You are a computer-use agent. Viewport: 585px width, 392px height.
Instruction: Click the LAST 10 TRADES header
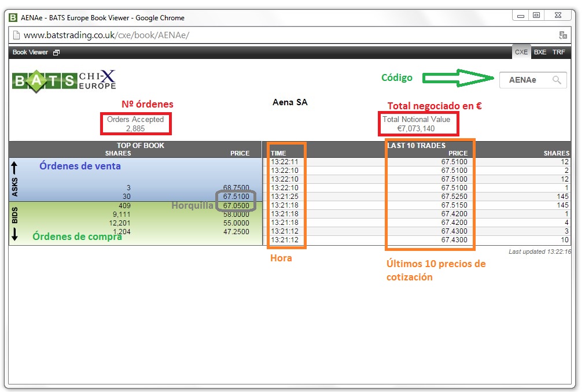coord(417,145)
